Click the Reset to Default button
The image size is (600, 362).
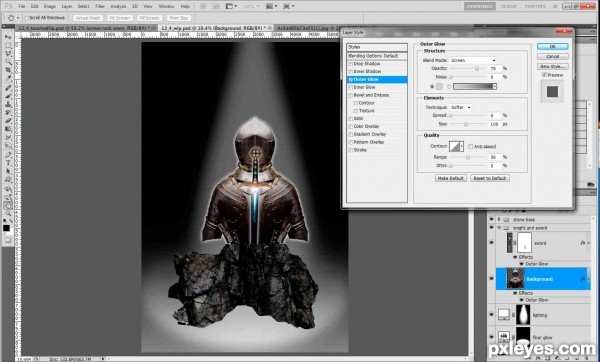[490, 178]
